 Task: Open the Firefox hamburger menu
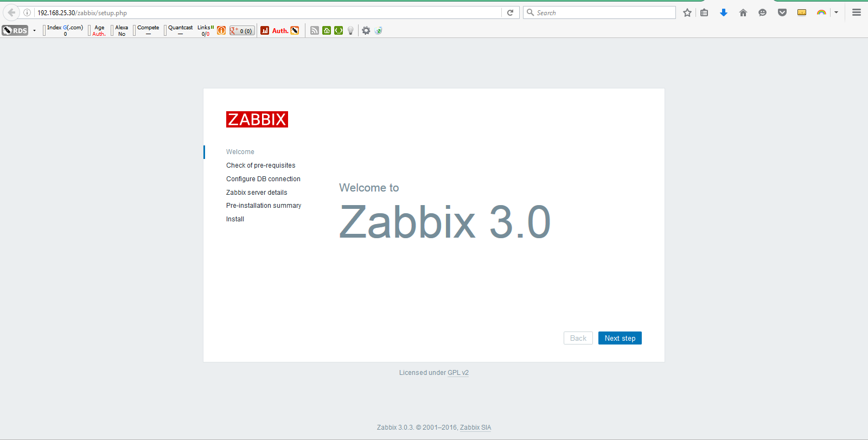pos(857,12)
